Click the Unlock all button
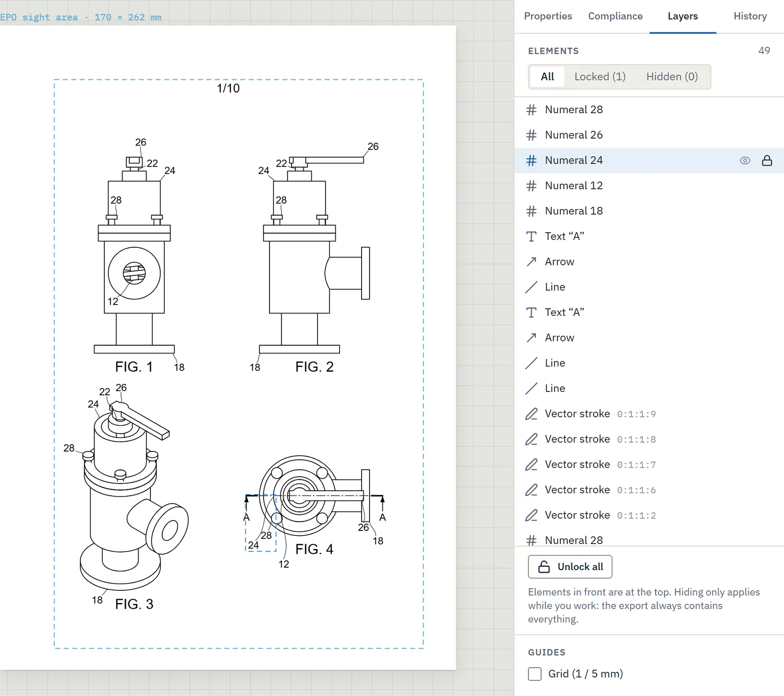Image resolution: width=784 pixels, height=696 pixels. click(570, 567)
